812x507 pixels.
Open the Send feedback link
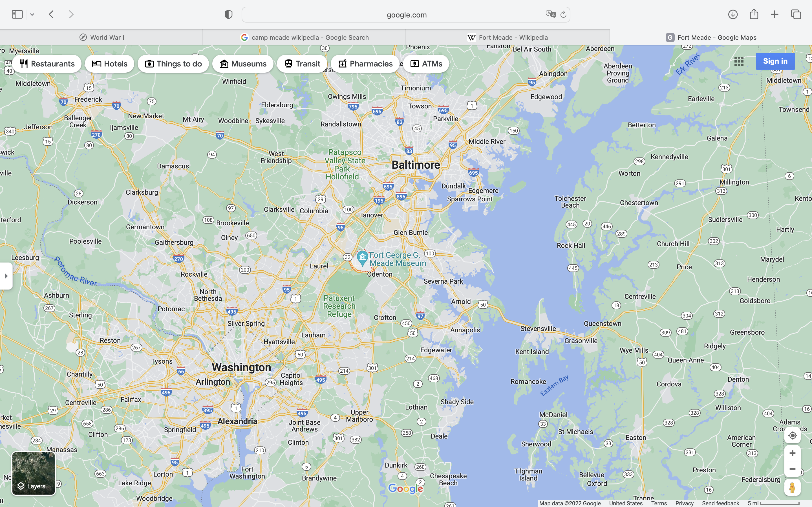(x=720, y=503)
